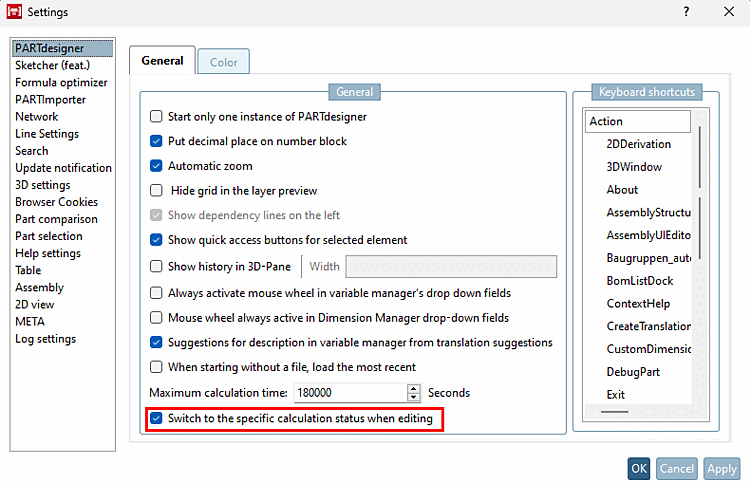This screenshot has height=483, width=750.
Task: Open the Color tab
Action: coord(223,62)
